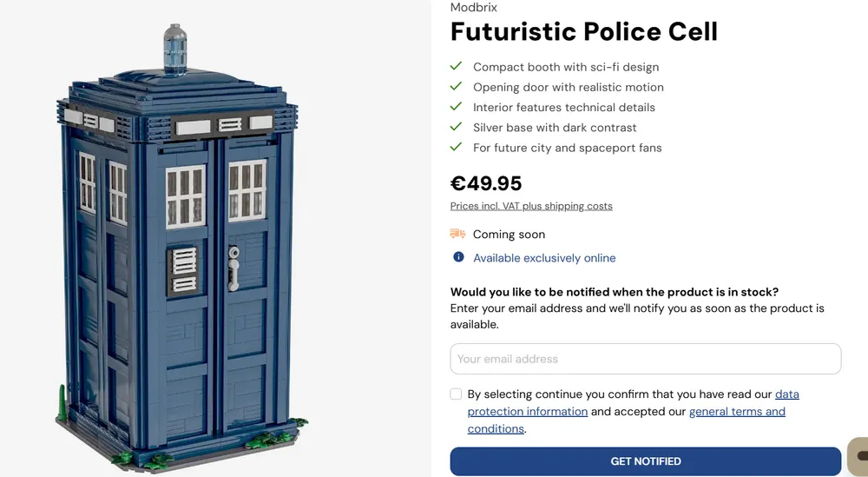Click the €49.95 price
Image resolution: width=868 pixels, height=477 pixels.
(486, 183)
